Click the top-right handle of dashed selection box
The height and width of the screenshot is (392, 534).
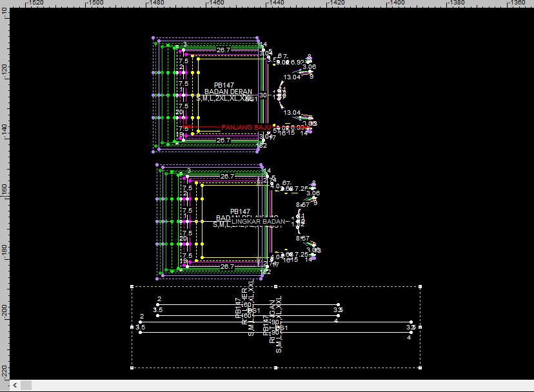420,286
